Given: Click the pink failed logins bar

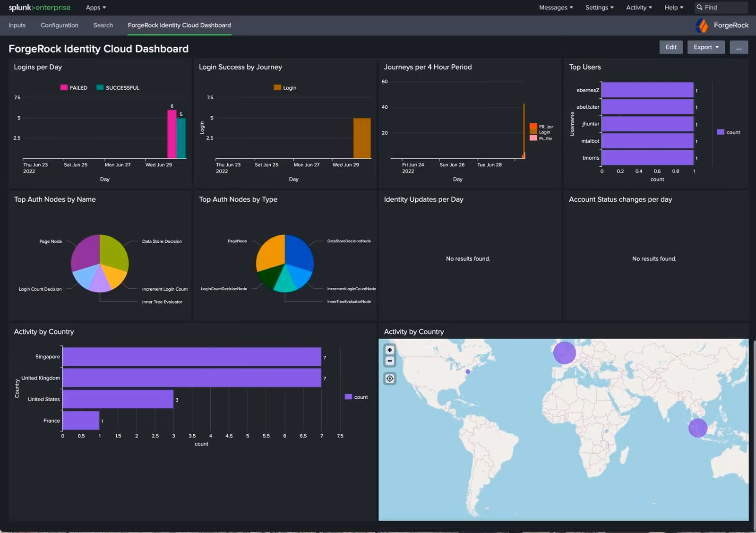Looking at the screenshot, I should [x=172, y=134].
